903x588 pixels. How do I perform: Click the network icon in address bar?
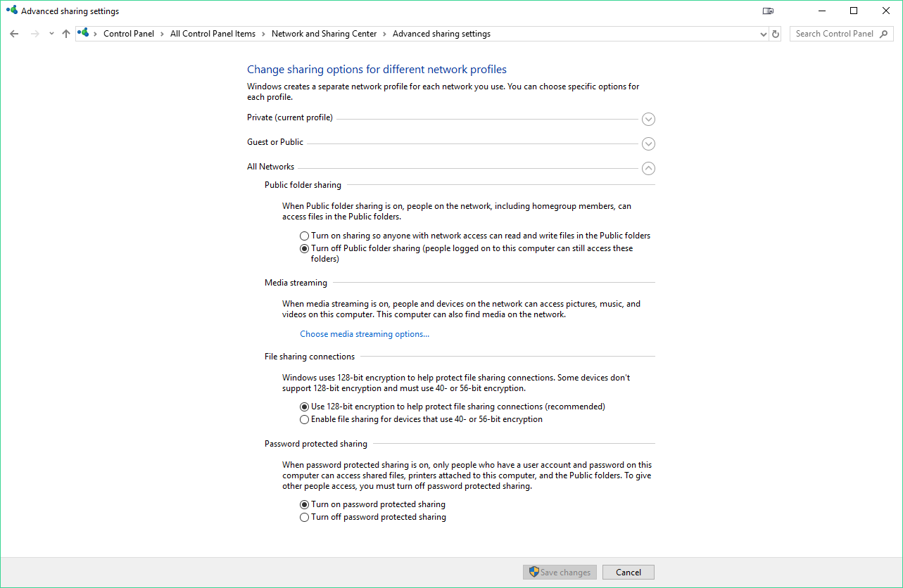click(84, 33)
